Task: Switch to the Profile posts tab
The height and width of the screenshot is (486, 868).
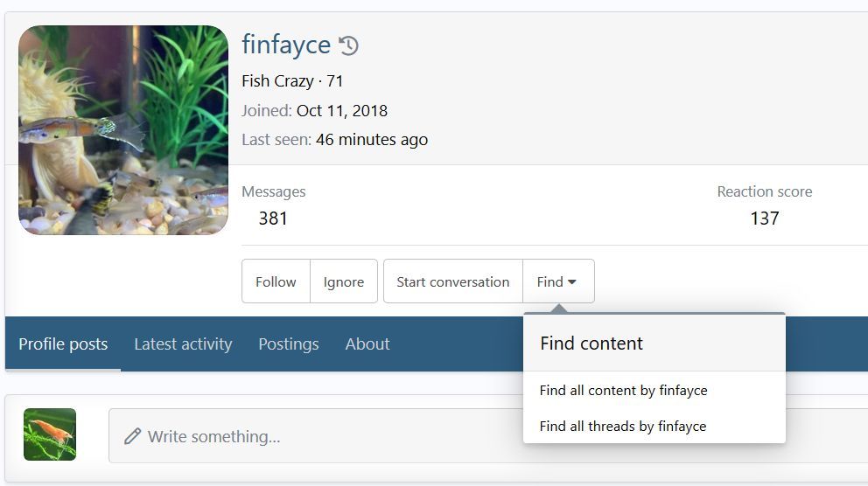Action: [x=63, y=344]
